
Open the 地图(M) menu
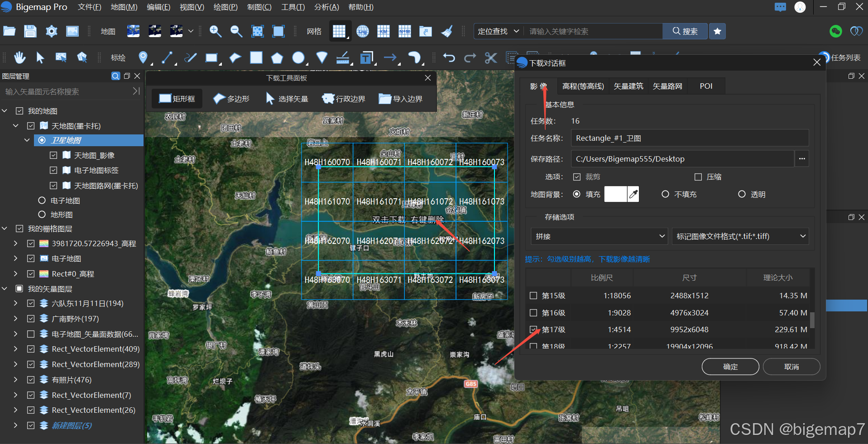(124, 7)
